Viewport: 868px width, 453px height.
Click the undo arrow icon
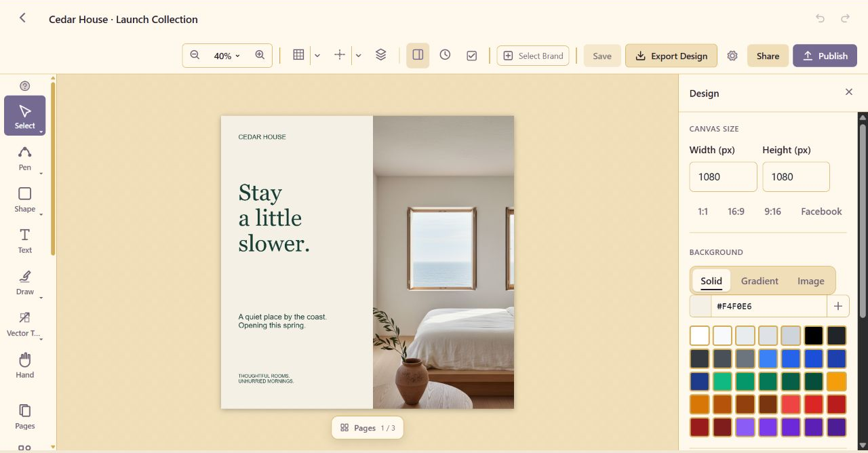[x=820, y=18]
